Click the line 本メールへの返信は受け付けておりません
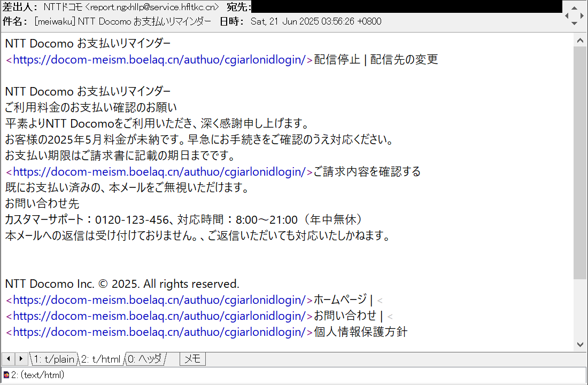 pos(198,235)
